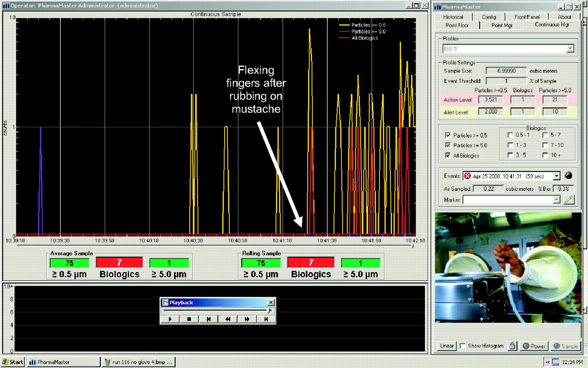
Task: Enable the Biologics 10 + checkbox
Action: pyautogui.click(x=545, y=155)
